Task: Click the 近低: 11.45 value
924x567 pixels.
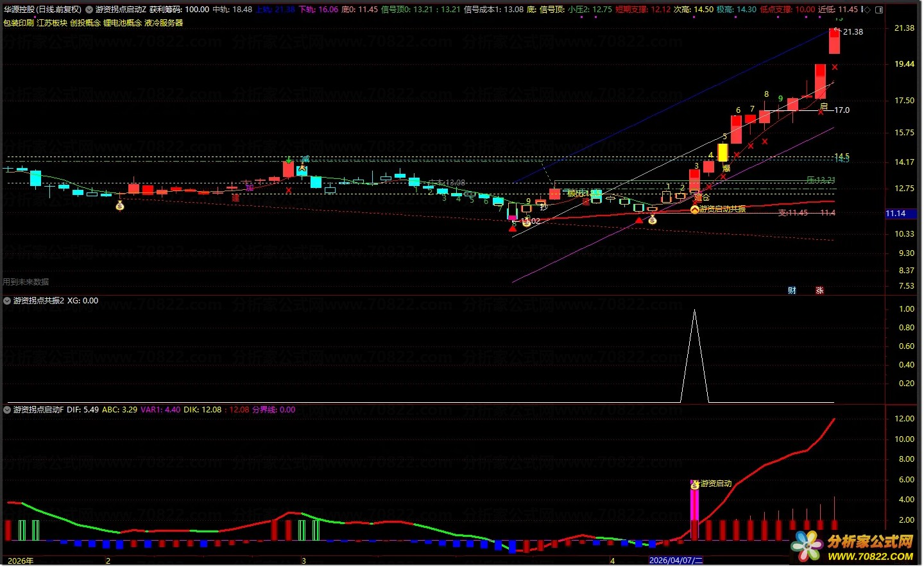Action: tap(838, 10)
